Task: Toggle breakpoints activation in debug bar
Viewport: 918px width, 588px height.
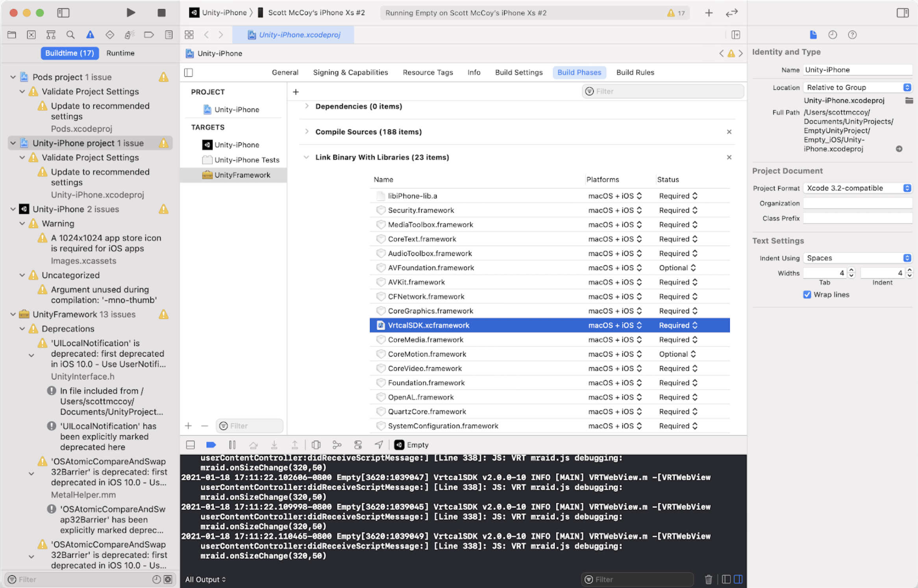Action: coord(211,445)
